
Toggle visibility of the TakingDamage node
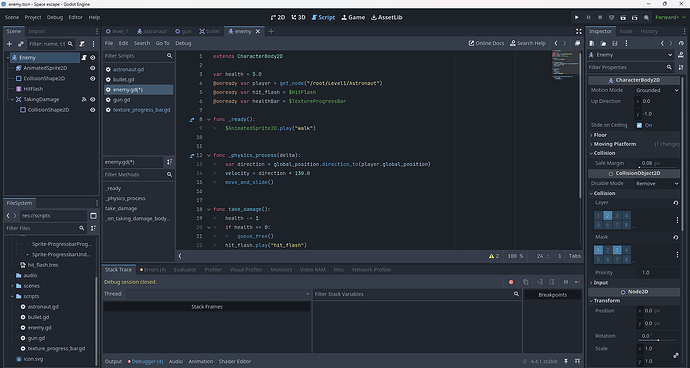[x=93, y=99]
